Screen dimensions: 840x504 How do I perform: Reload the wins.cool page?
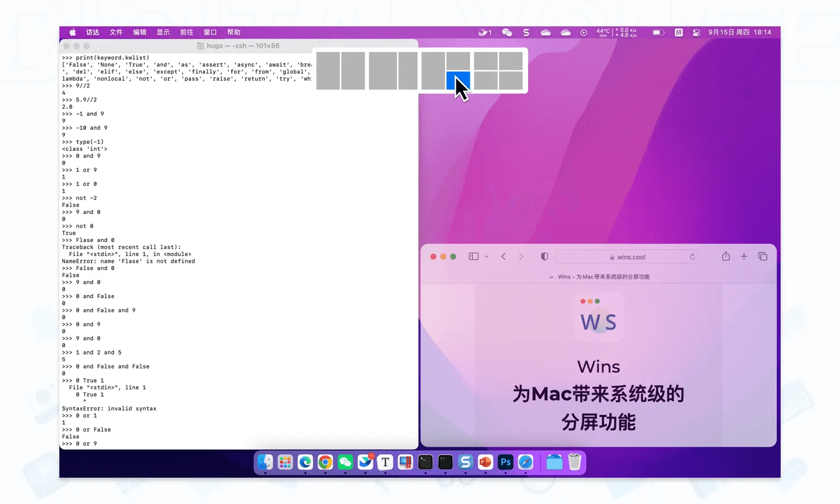pyautogui.click(x=692, y=257)
